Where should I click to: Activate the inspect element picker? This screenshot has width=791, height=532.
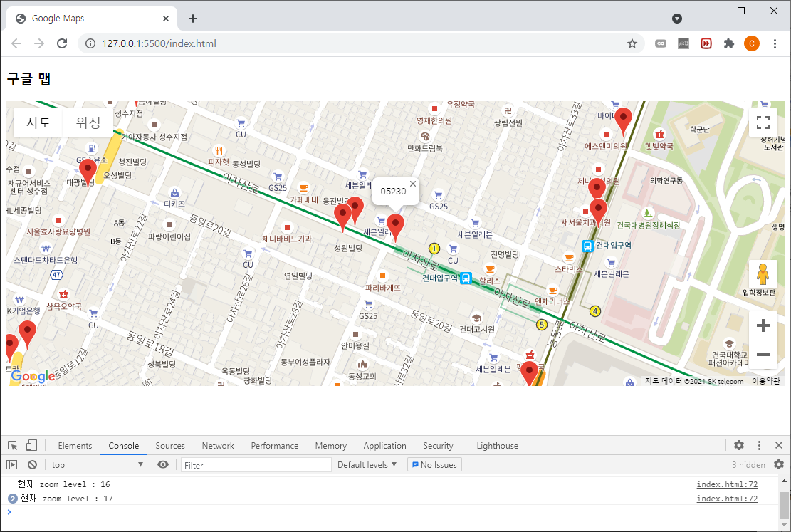pos(13,445)
